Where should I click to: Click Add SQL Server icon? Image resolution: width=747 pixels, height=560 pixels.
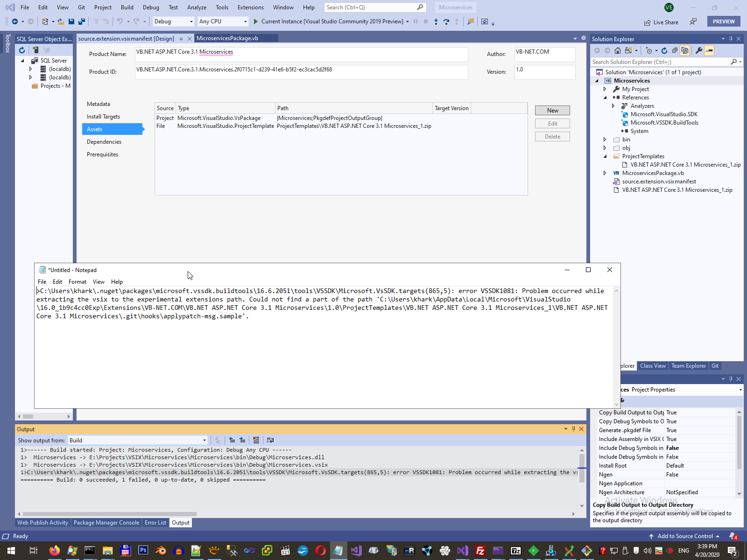click(35, 50)
